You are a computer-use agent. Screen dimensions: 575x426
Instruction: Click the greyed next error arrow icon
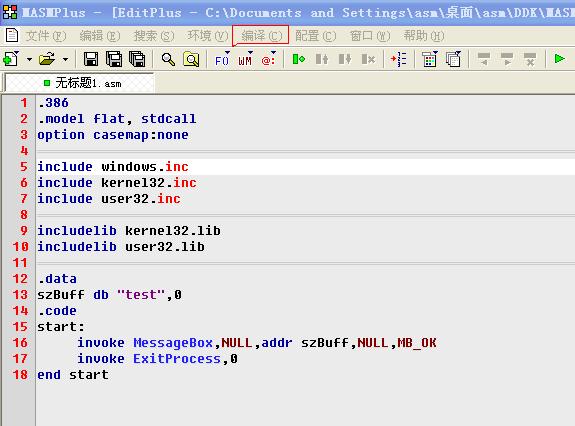(507, 59)
